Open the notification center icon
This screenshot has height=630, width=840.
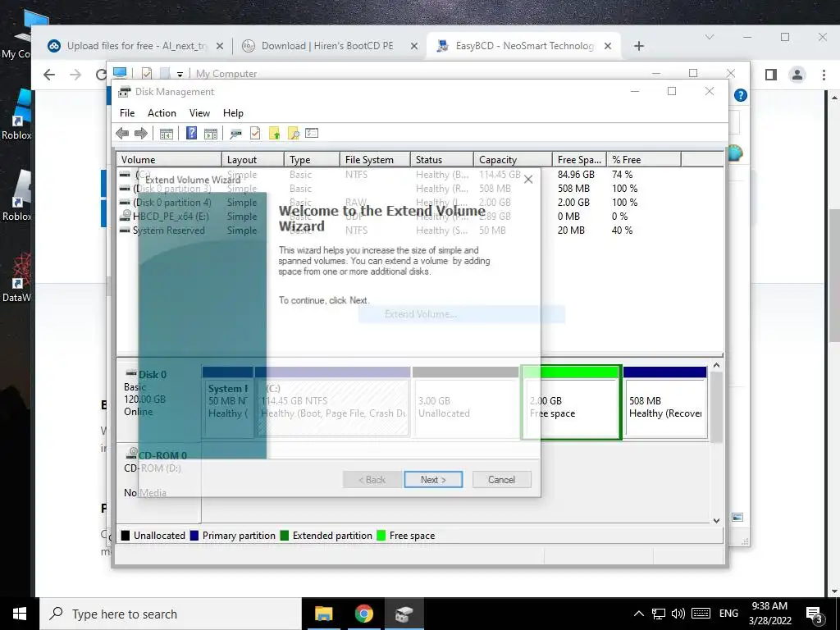point(814,614)
